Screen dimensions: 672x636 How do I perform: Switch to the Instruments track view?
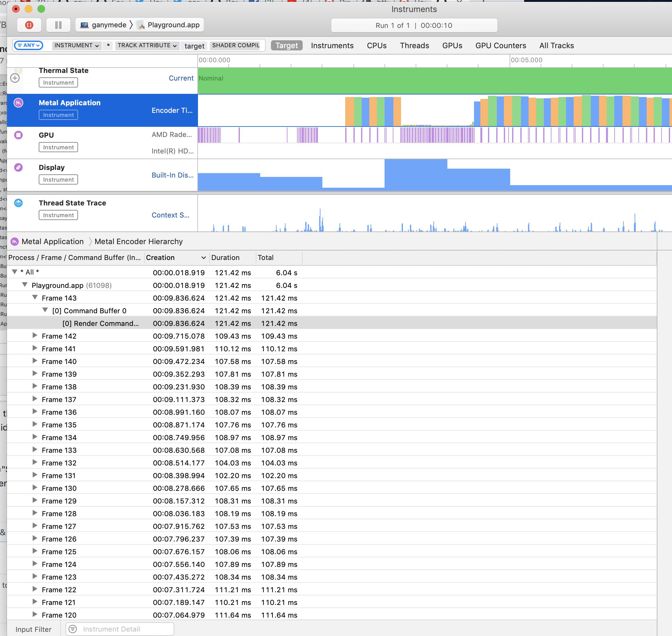(x=332, y=45)
